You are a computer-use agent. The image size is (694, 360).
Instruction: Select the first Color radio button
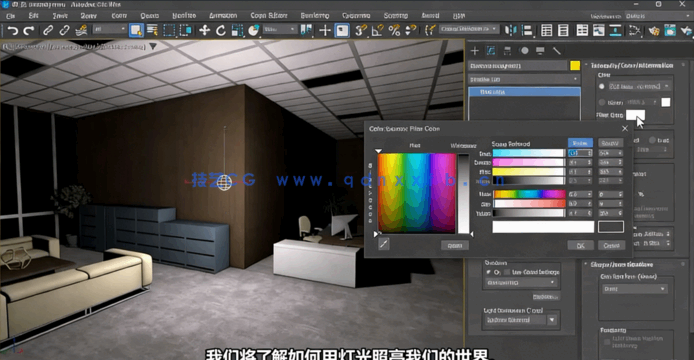tap(601, 86)
